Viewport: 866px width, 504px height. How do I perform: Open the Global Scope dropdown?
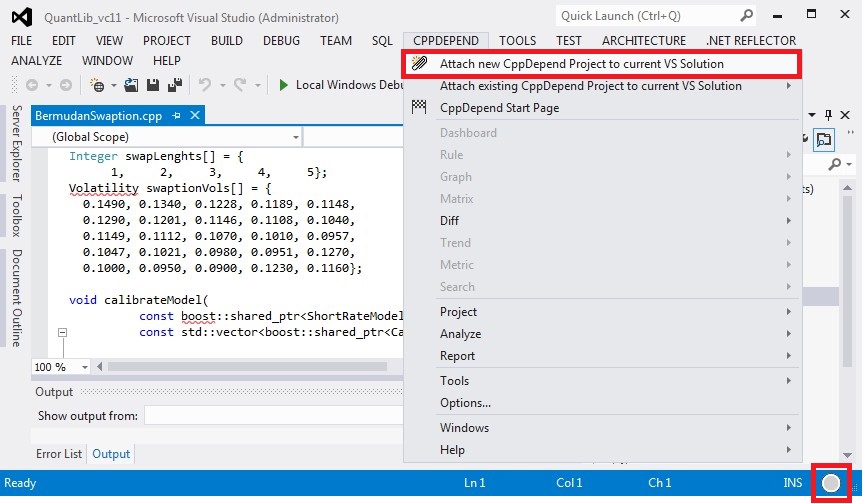coord(296,137)
